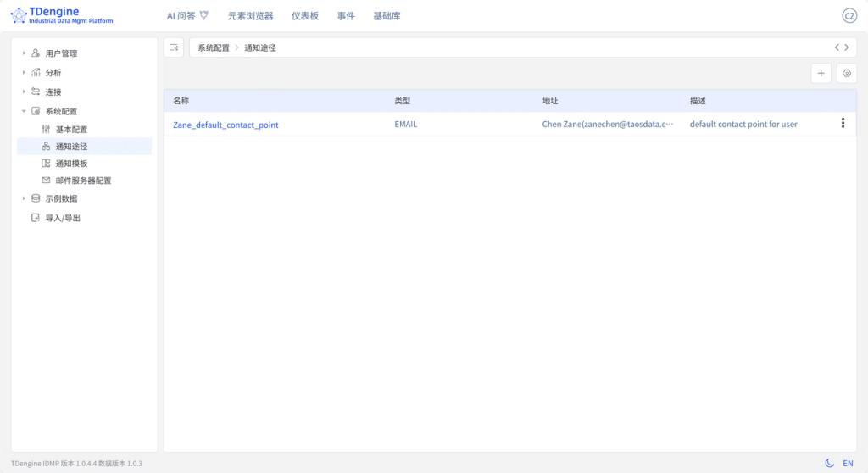Click 通知途径 in the breadcrumb
Screen dimensions: 868x473
(x=260, y=48)
